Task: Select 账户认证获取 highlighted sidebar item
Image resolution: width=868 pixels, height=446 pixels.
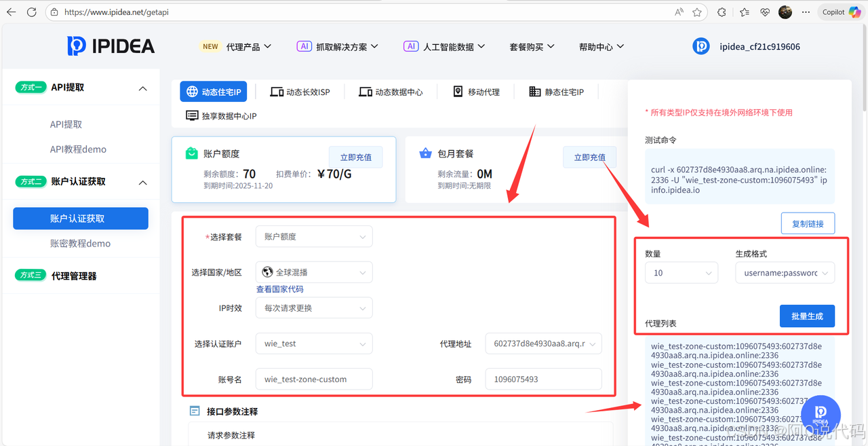Action: pos(80,219)
